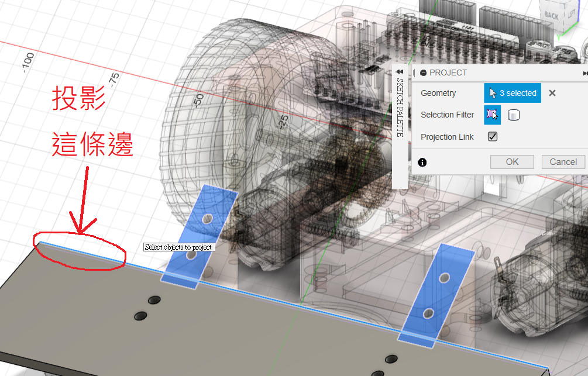Switch selection filter to Bodies icon

pos(514,115)
